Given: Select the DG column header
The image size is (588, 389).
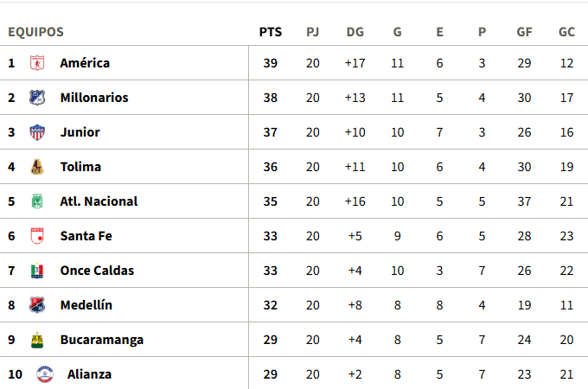Looking at the screenshot, I should click(355, 32).
